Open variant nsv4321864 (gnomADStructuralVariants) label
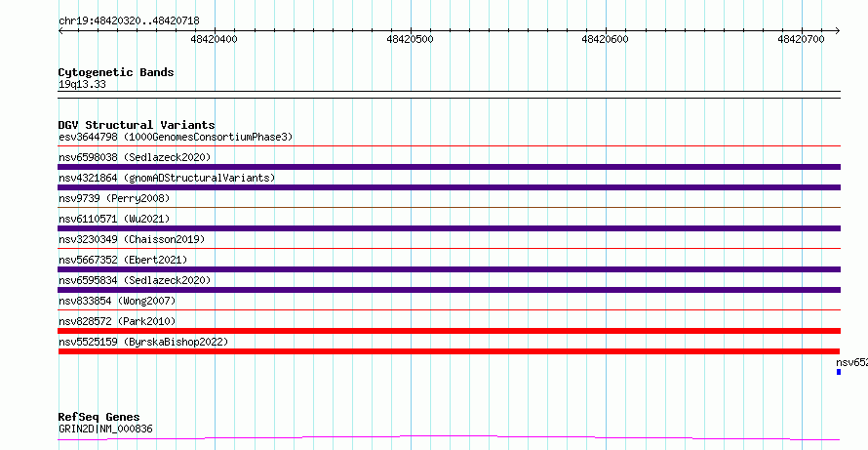The height and width of the screenshot is (450, 868). pos(167,178)
